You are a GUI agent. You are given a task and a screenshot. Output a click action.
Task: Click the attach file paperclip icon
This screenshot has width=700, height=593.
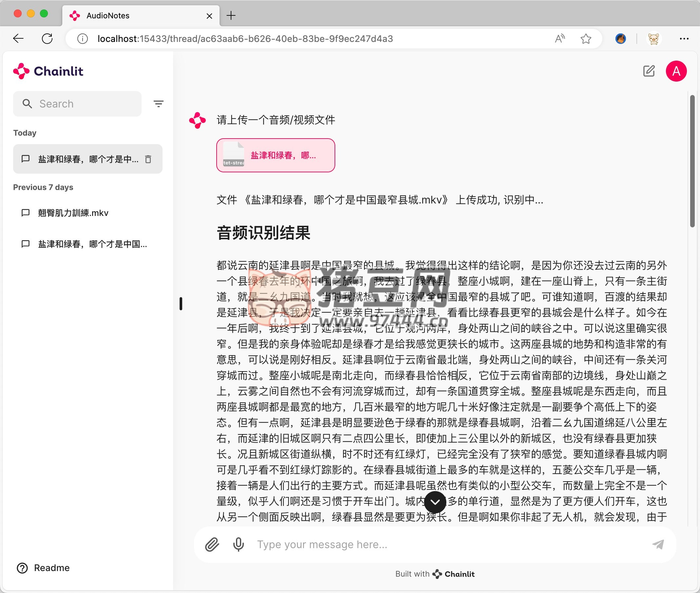click(x=212, y=544)
